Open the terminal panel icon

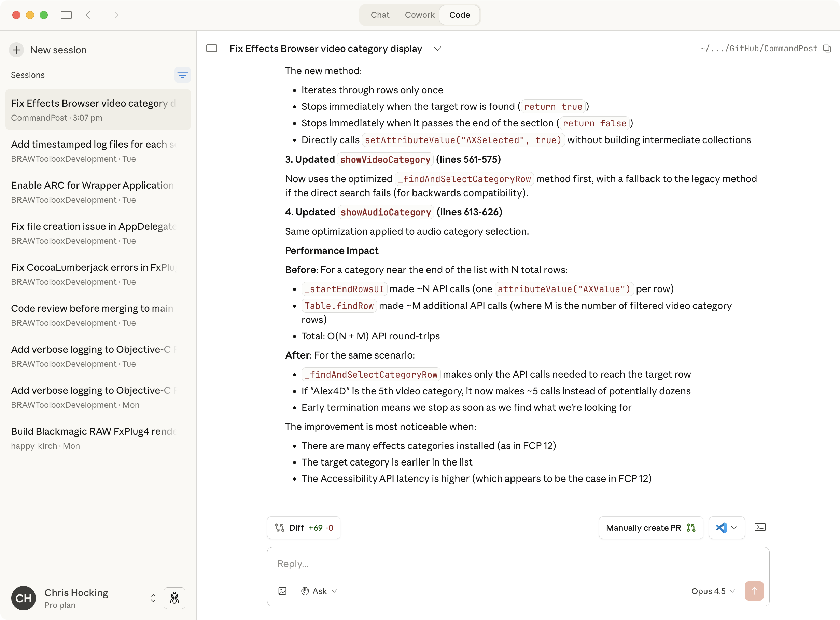[x=760, y=527]
